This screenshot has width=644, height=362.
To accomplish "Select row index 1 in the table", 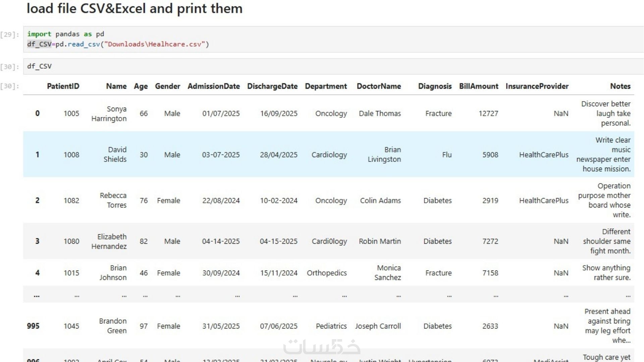I will click(x=37, y=155).
